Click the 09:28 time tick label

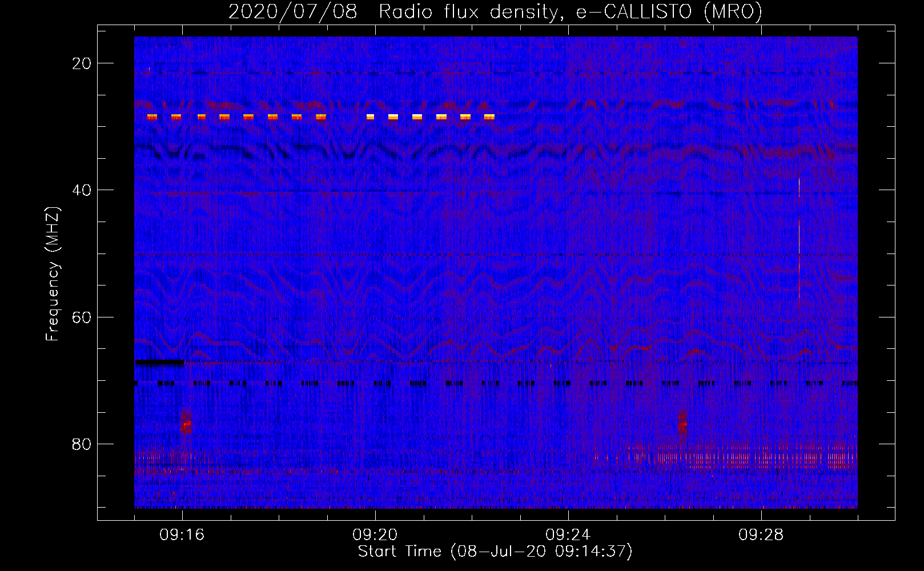coord(761,535)
